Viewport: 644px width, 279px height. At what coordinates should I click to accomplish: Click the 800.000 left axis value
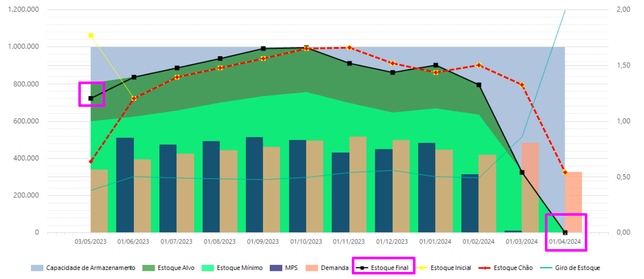(x=27, y=84)
